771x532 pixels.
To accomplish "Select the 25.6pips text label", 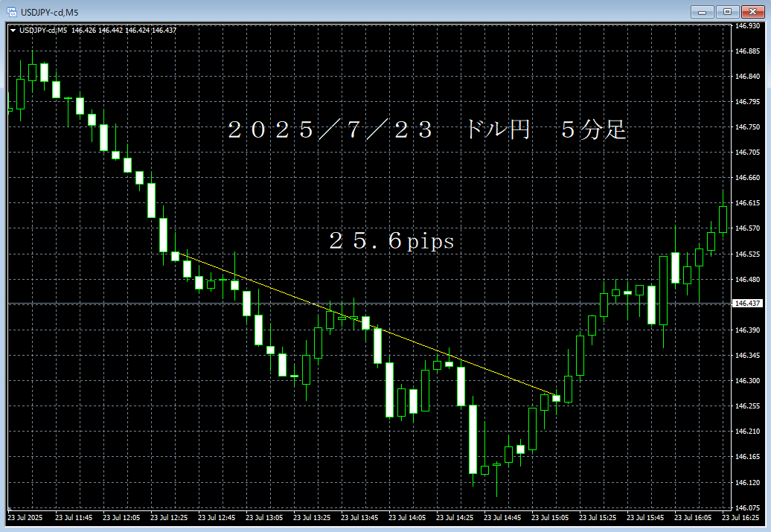I will (x=391, y=241).
